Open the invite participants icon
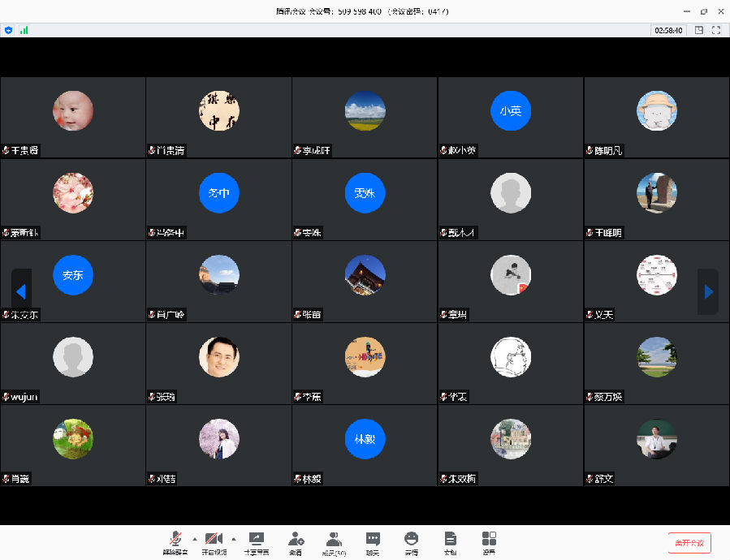The image size is (730, 560). point(296,541)
